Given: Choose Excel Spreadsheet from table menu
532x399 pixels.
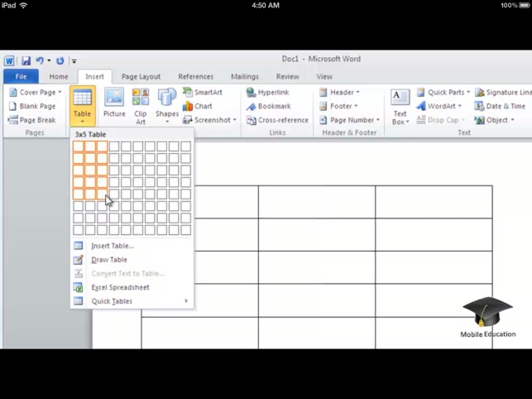Looking at the screenshot, I should coord(132,287).
